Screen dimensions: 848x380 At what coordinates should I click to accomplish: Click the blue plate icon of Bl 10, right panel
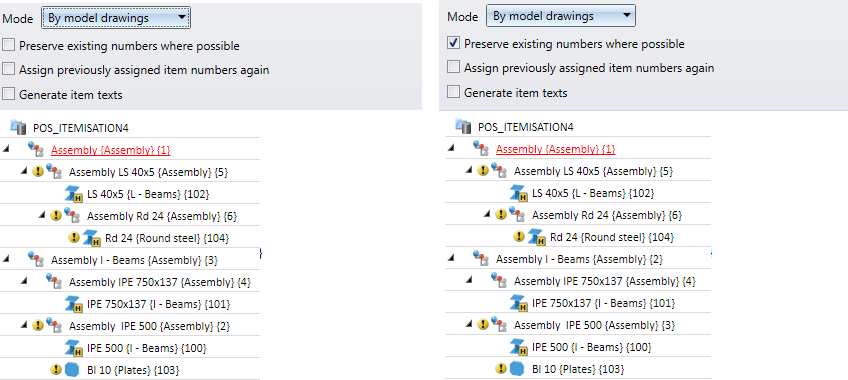(517, 369)
